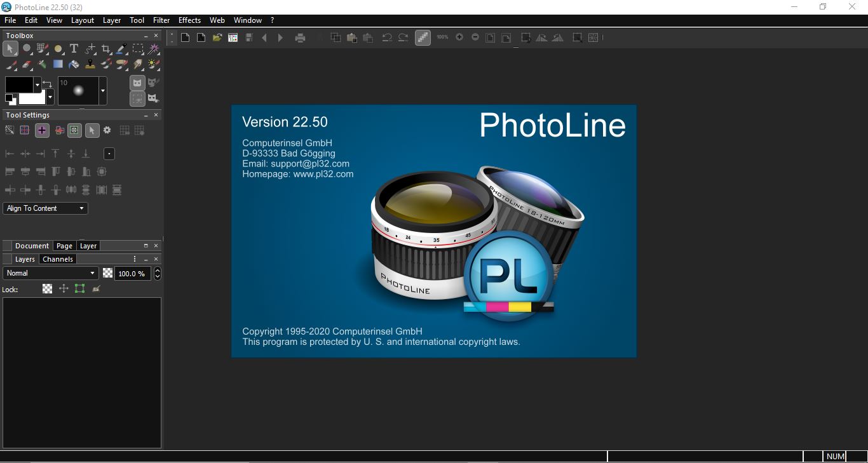Click the small default colors reset swatch
The height and width of the screenshot is (463, 868).
pos(10,99)
